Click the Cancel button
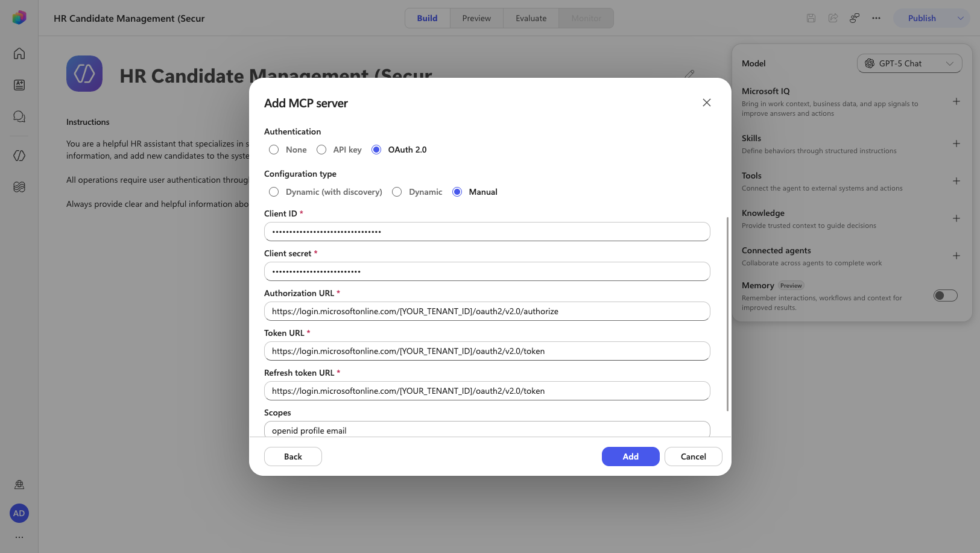Viewport: 980px width, 553px height. [694, 457]
